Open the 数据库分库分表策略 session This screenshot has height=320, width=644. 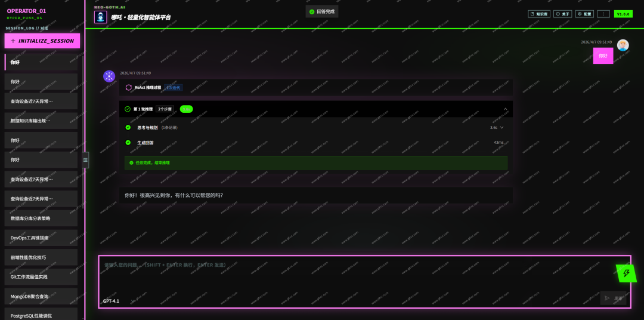point(41,218)
